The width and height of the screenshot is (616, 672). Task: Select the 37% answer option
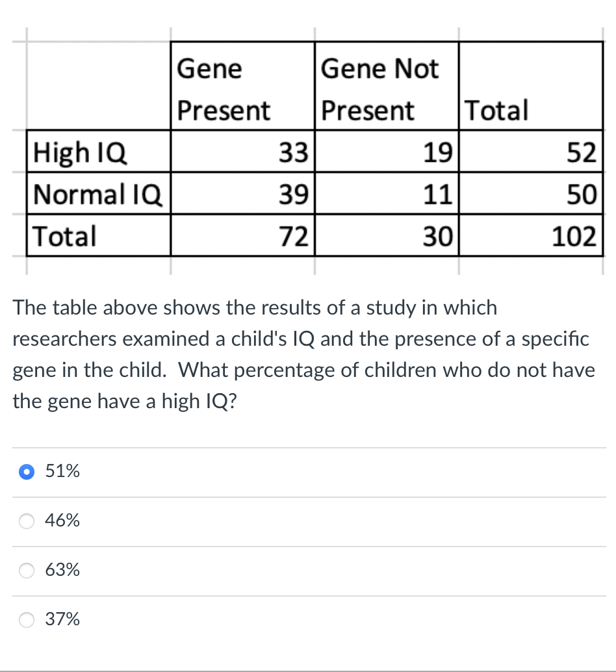point(64,619)
